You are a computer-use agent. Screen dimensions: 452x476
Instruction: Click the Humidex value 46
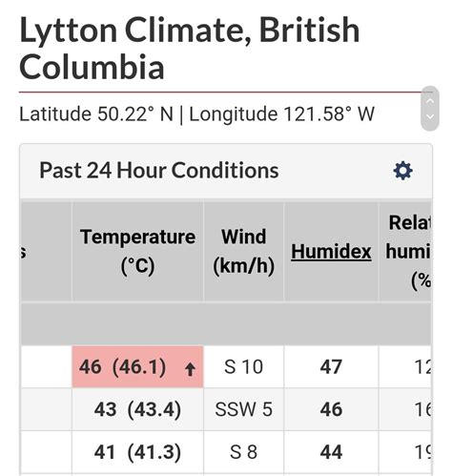[331, 409]
